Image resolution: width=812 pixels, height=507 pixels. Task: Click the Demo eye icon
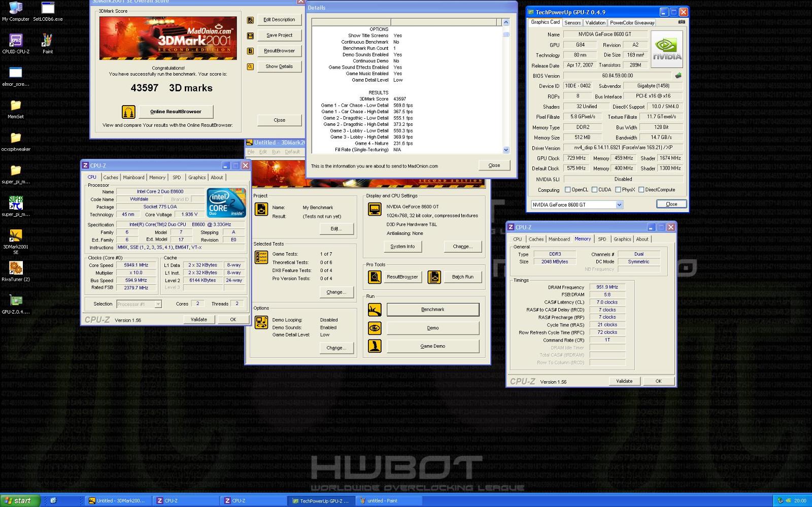pyautogui.click(x=375, y=328)
